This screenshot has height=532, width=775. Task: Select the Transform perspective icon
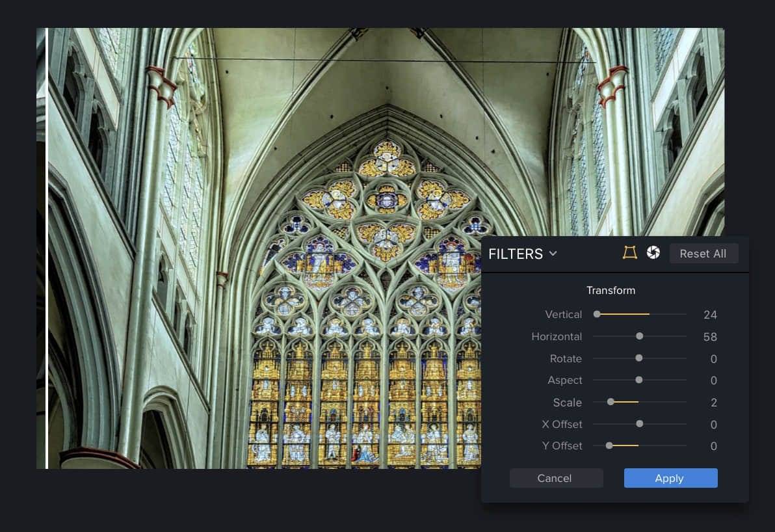pos(629,252)
